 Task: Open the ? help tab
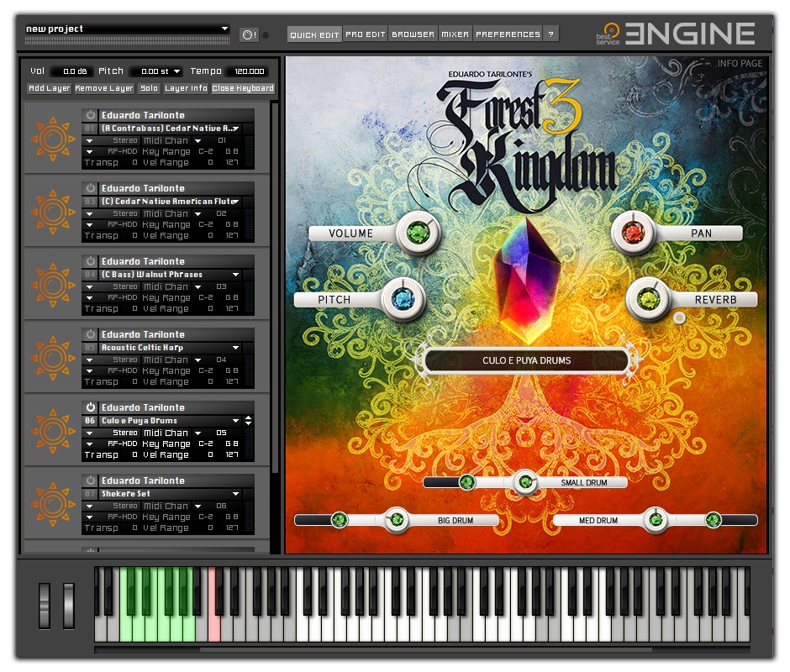(x=550, y=34)
